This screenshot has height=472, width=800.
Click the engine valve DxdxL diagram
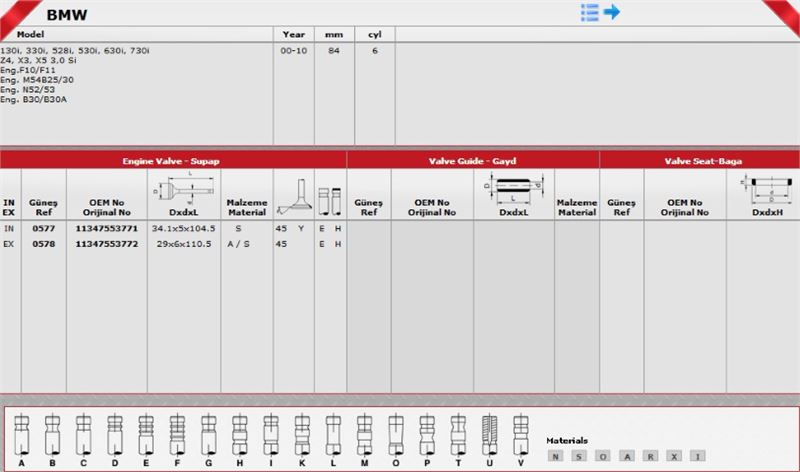coord(184,189)
